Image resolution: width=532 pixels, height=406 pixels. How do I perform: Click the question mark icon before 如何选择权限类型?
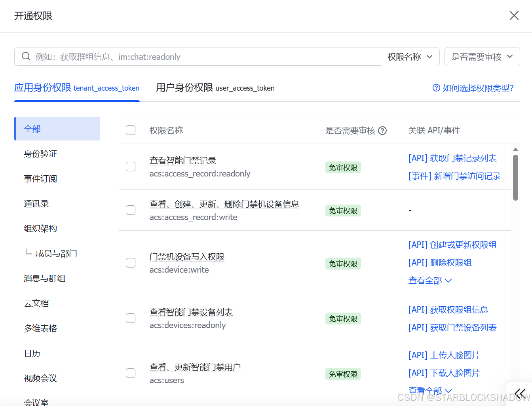[436, 87]
